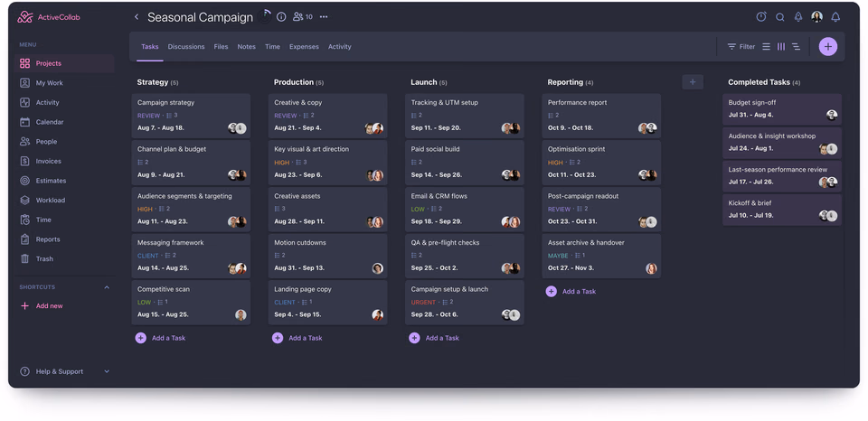Open Last-season performance review task
The width and height of the screenshot is (868, 421).
pos(781,176)
